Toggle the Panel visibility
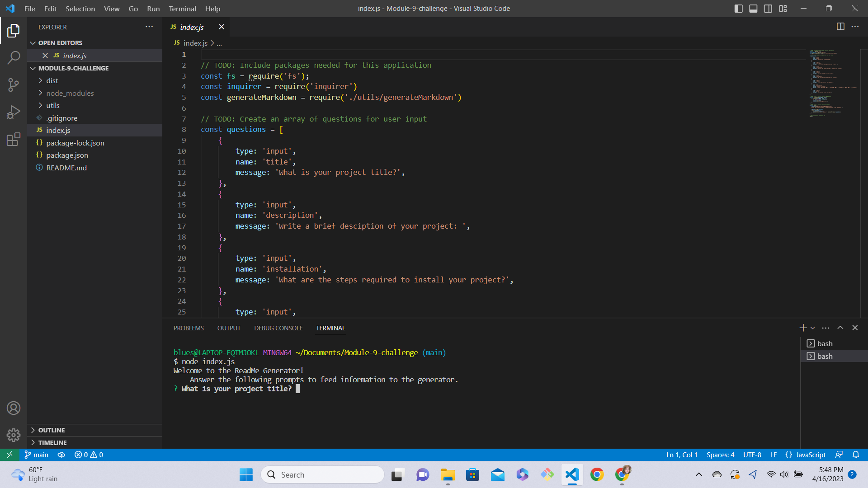Image resolution: width=868 pixels, height=488 pixels. [753, 8]
